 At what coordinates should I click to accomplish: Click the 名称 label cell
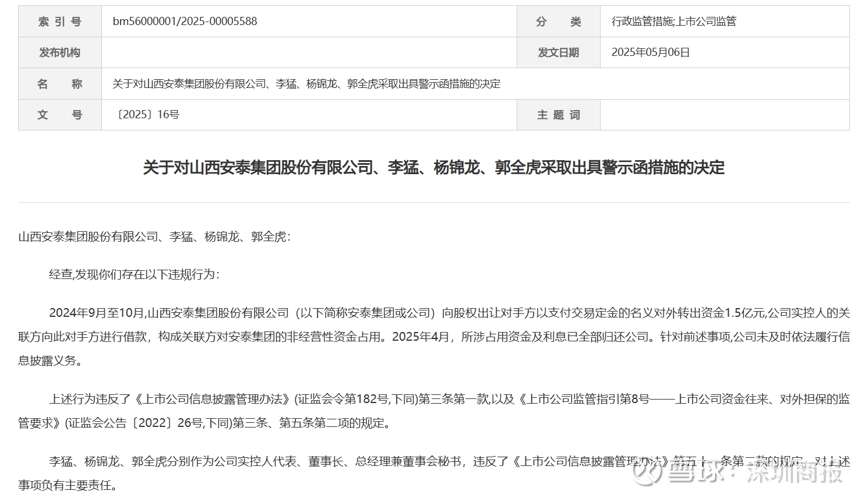(60, 84)
